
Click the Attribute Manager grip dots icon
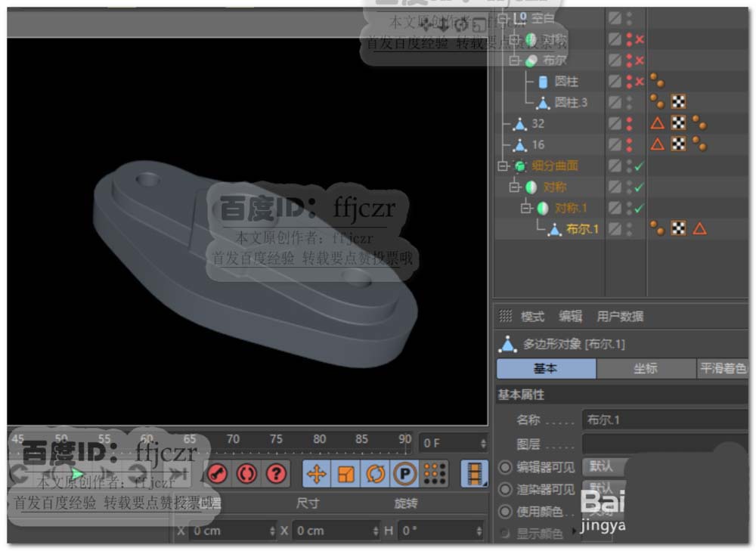505,316
